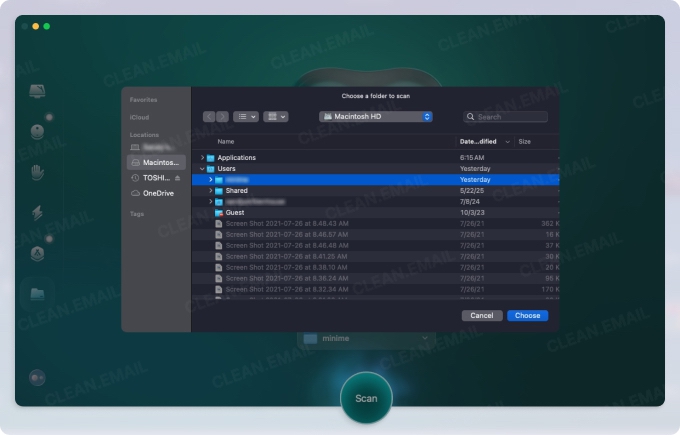
Task: Click the yellow minimize window button
Action: tap(36, 26)
